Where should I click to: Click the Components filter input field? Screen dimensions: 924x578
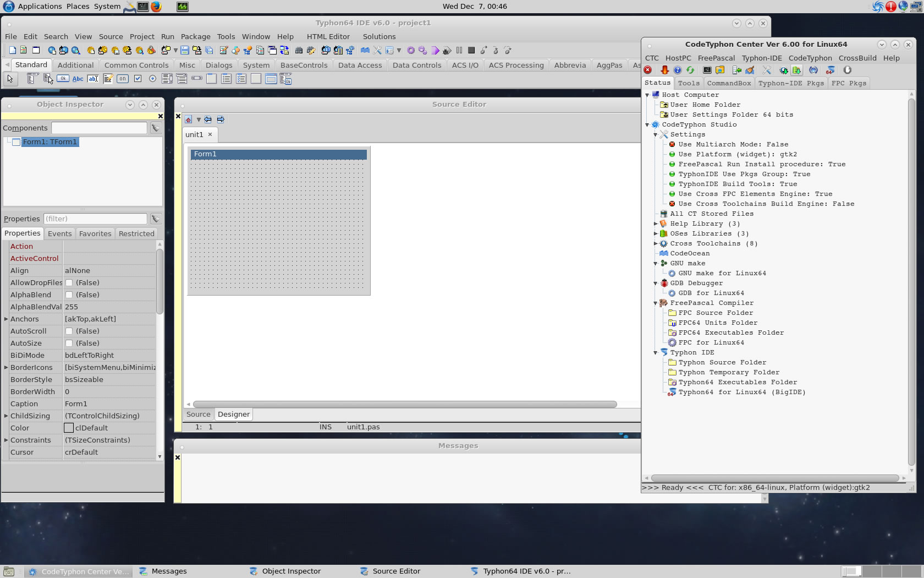click(99, 128)
